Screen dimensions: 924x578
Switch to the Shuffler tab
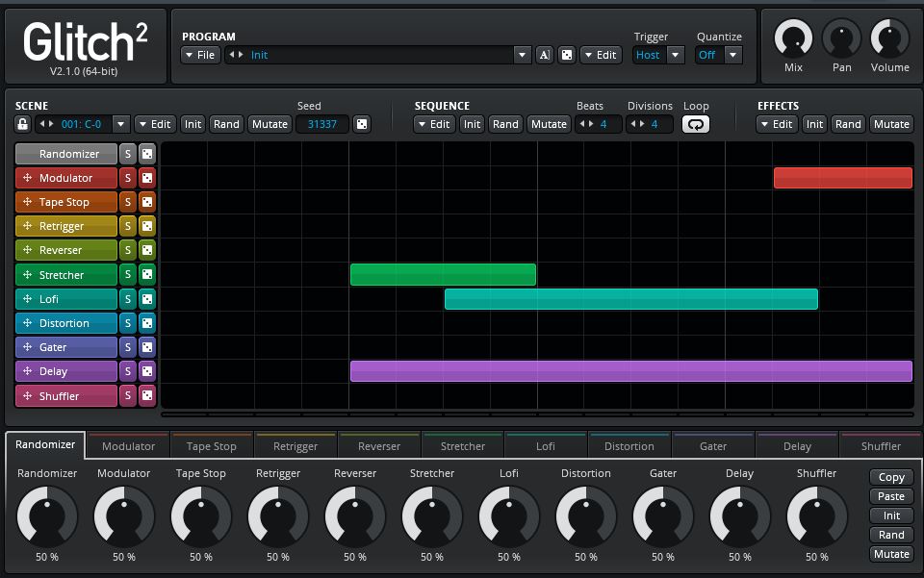[881, 445]
